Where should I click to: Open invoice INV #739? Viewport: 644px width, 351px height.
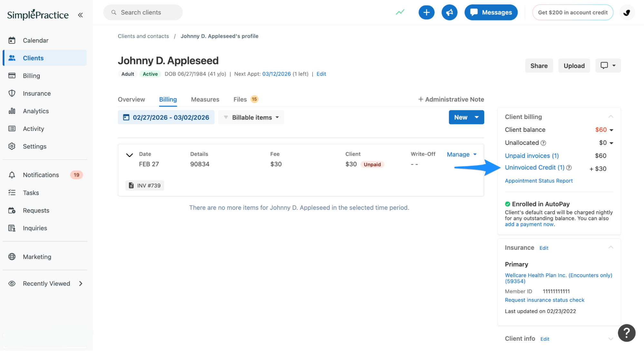click(145, 185)
